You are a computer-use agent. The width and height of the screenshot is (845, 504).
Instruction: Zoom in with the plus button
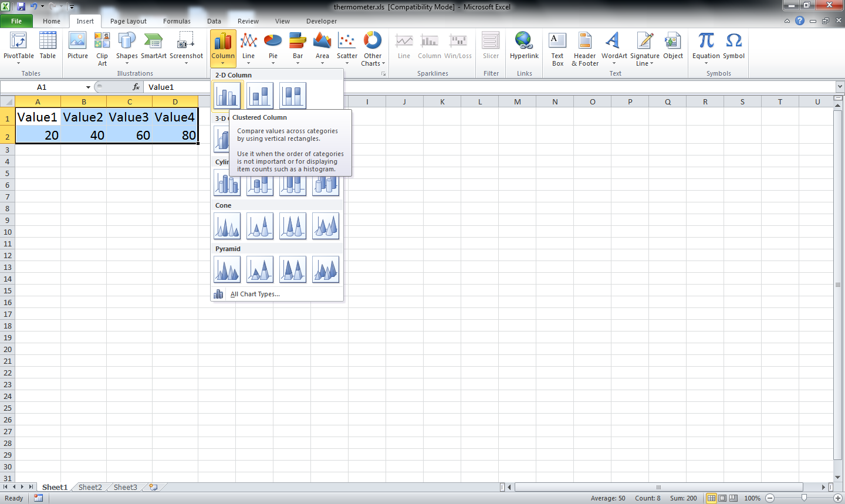point(838,498)
